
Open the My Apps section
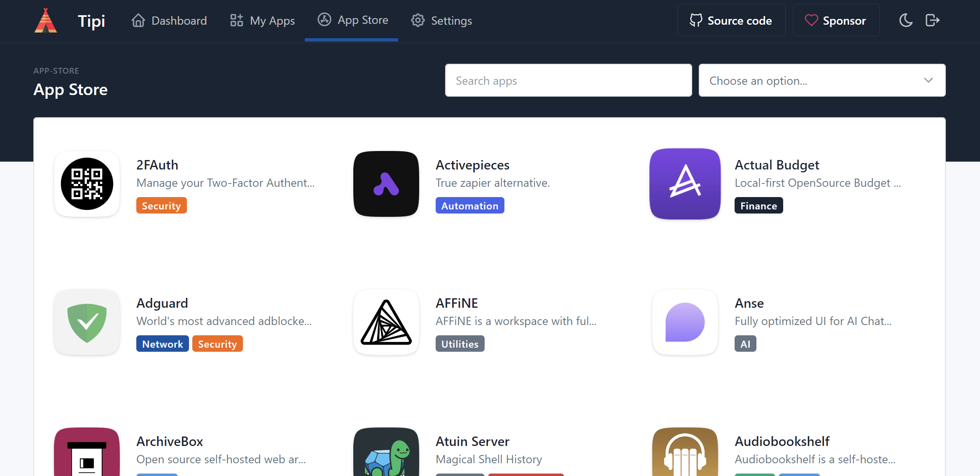point(262,20)
